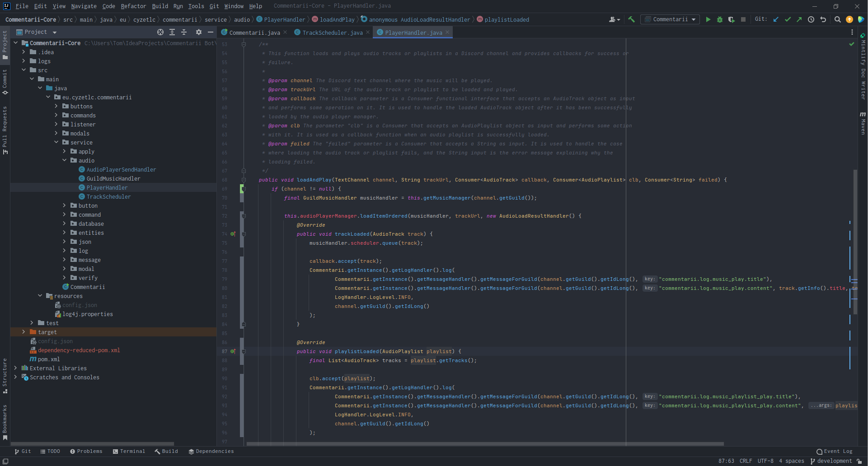This screenshot has height=466, width=868.
Task: Click the editor horizontal scrollbar
Action: (485, 444)
